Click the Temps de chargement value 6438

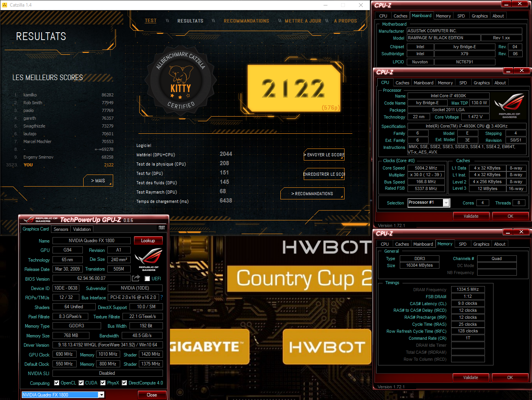(x=226, y=201)
